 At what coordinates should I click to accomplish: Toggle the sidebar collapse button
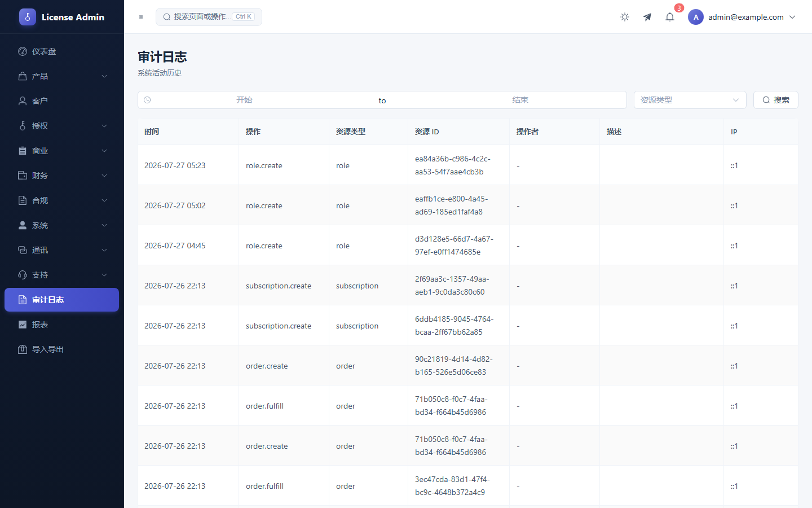(141, 17)
